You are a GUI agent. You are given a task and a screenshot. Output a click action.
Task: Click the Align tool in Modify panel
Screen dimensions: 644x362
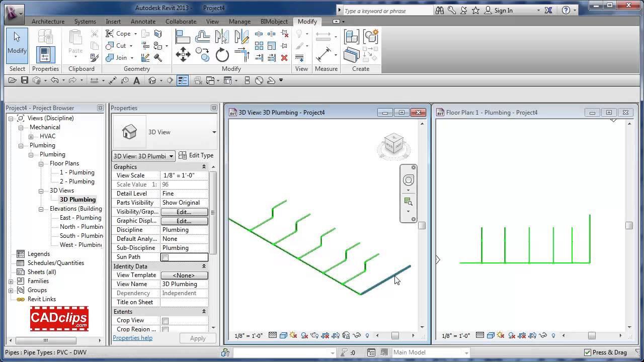tap(183, 37)
